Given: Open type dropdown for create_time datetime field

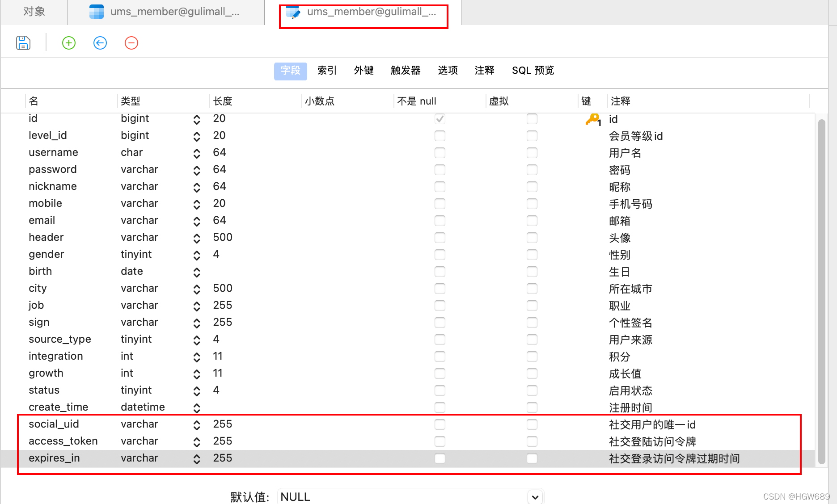Looking at the screenshot, I should point(197,408).
